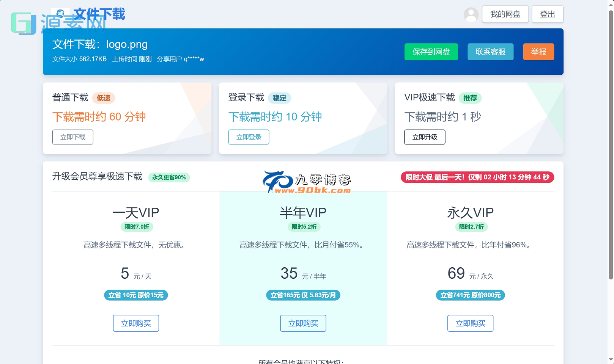Click 立即登录 for login download
The height and width of the screenshot is (364, 614).
pyautogui.click(x=249, y=137)
